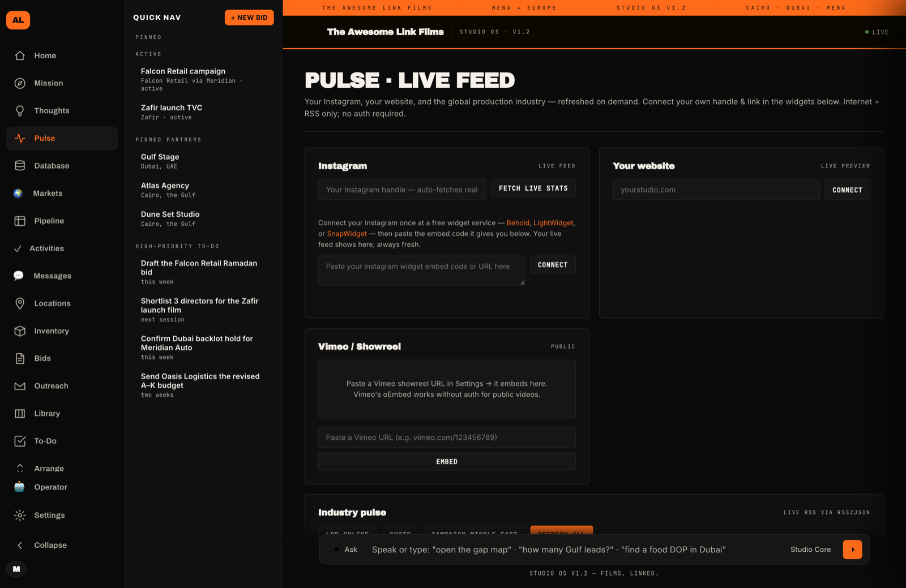Open the LightWidget link
Screen dimensions: 906x588
coord(553,223)
